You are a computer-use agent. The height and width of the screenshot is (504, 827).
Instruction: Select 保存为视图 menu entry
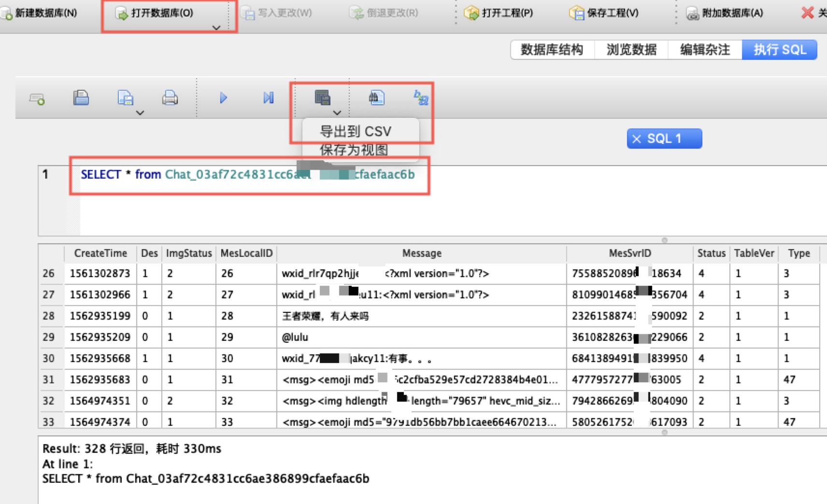354,150
